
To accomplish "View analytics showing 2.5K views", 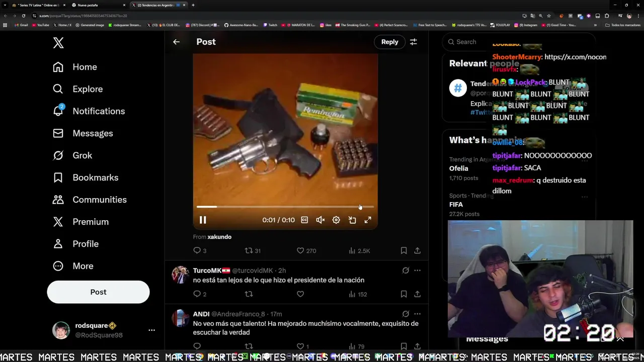I will (359, 250).
